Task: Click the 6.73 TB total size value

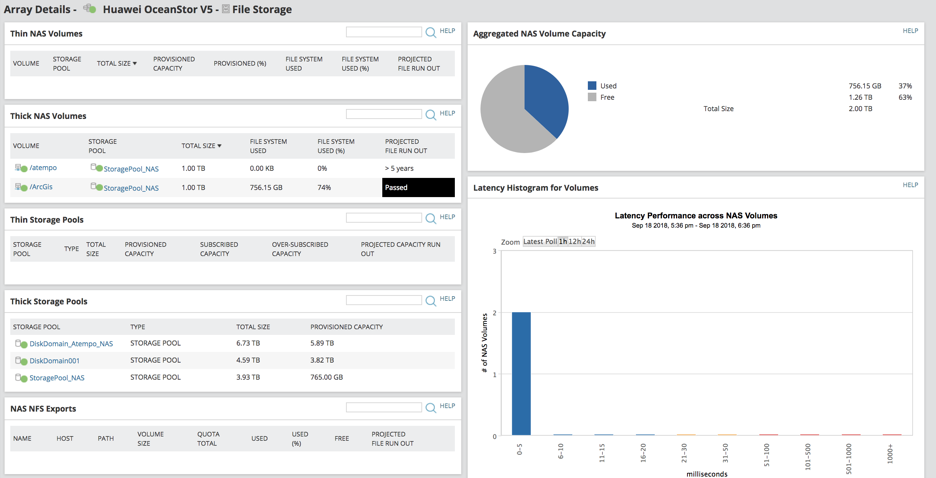Action: (248, 344)
